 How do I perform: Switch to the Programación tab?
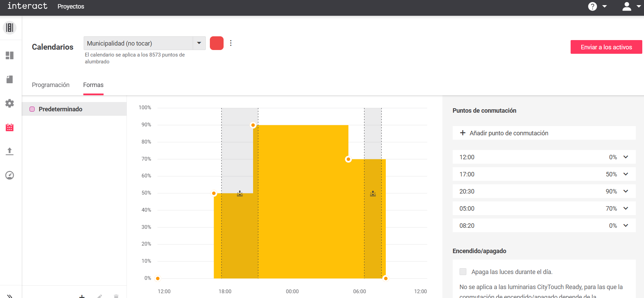point(51,85)
